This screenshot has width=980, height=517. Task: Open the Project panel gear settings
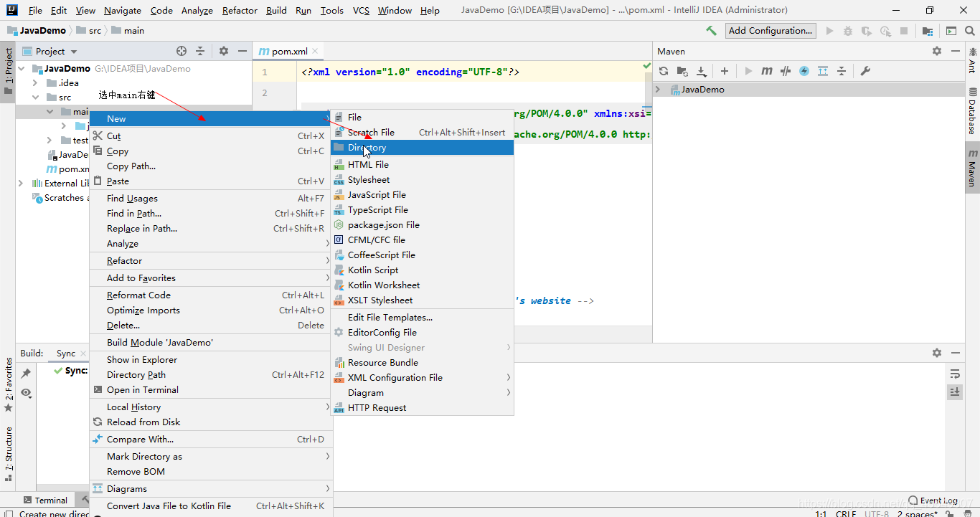[224, 51]
